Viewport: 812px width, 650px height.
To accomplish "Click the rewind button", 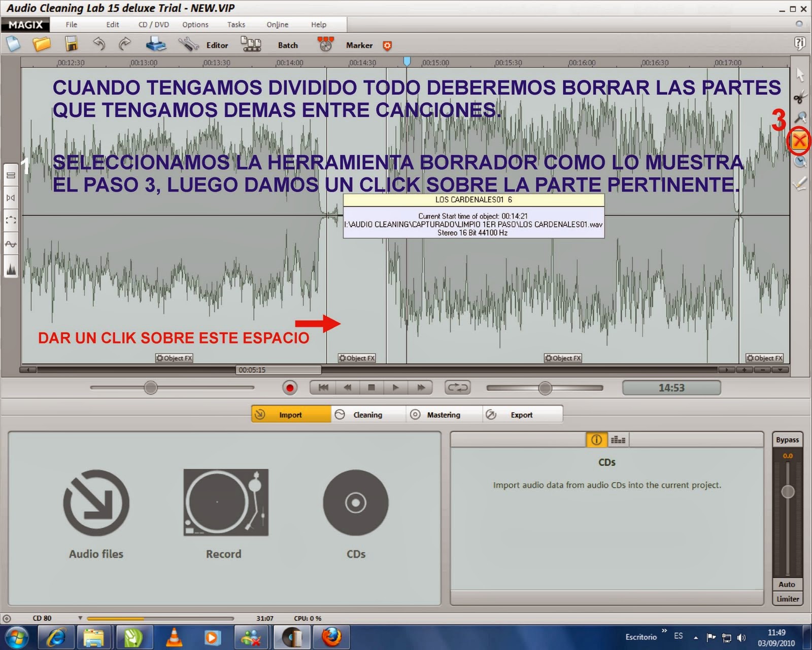I will pos(347,388).
